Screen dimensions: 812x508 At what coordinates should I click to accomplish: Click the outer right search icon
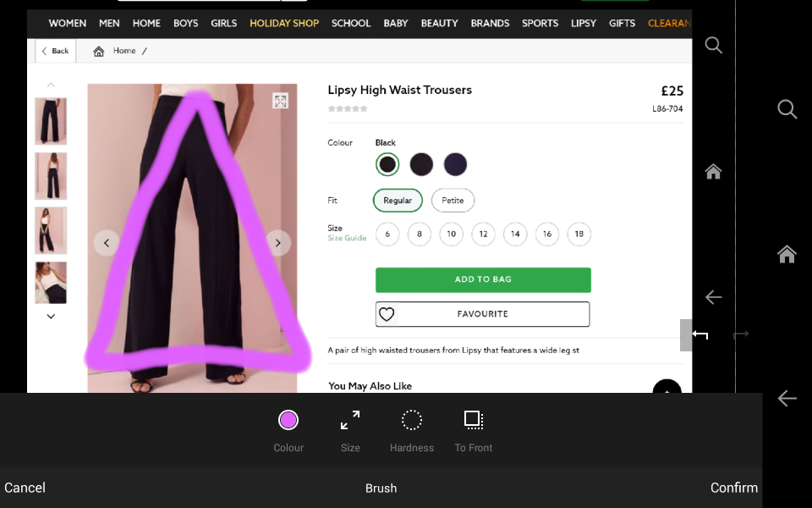[787, 109]
